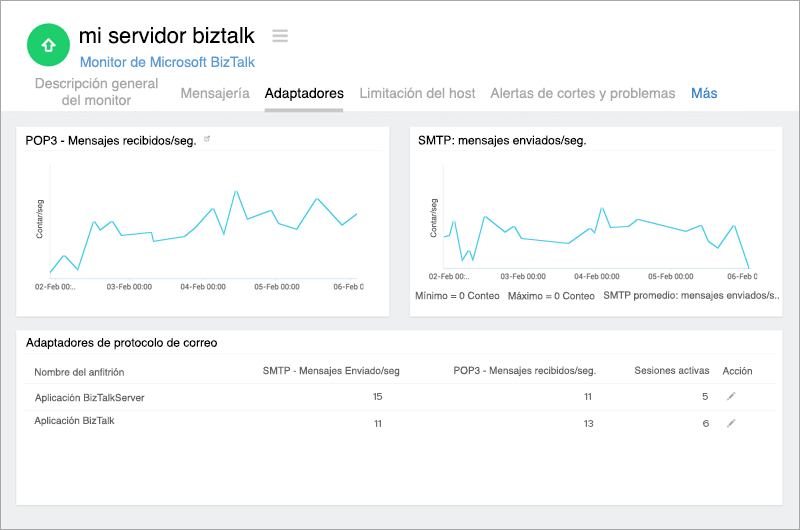Click Nombre del anfitrión column header
Image resolution: width=800 pixels, height=530 pixels.
pos(79,372)
